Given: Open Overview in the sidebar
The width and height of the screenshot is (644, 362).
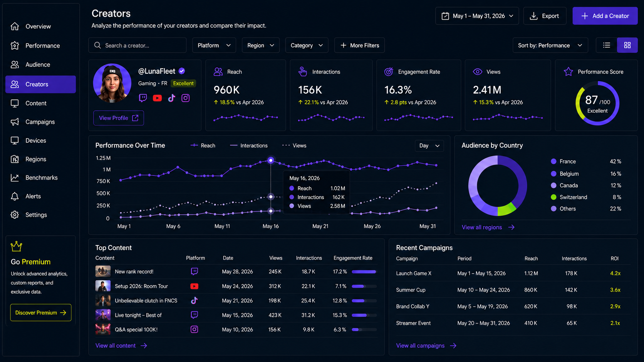Looking at the screenshot, I should click(40, 27).
